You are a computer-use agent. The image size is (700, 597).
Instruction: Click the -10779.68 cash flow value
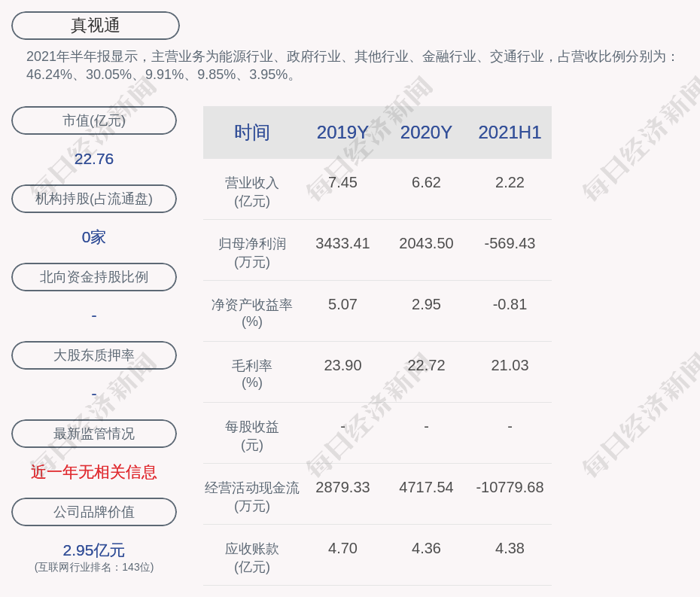pyautogui.click(x=510, y=487)
